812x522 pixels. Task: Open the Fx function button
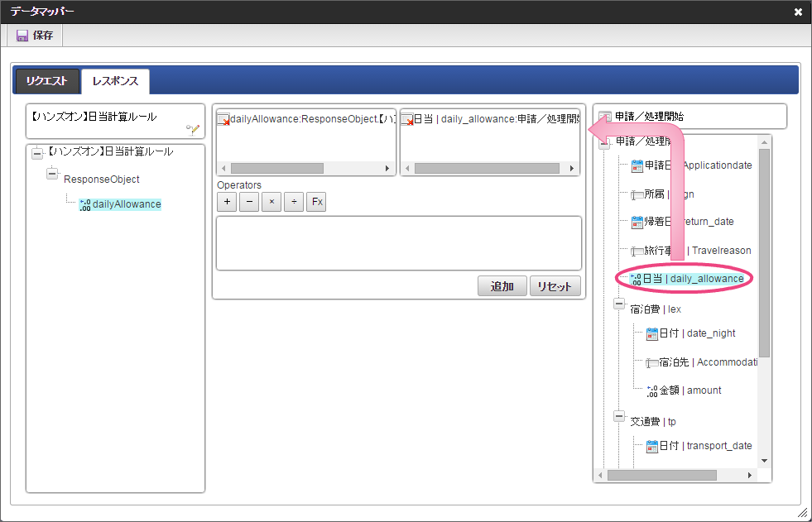[x=316, y=203]
